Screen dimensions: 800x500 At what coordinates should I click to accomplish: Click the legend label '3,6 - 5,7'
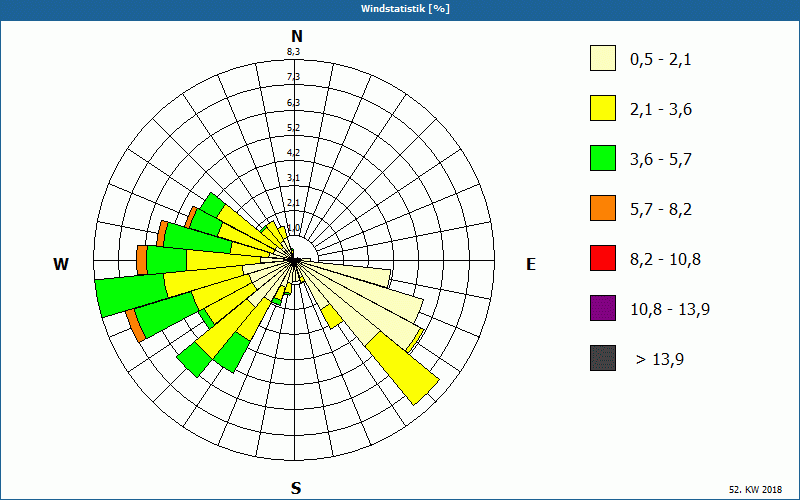661,160
